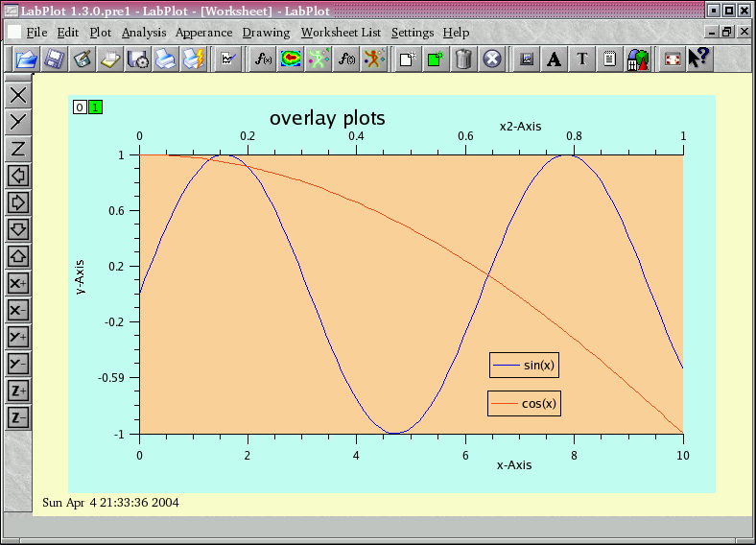Click the sin(x) legend entry
756x545 pixels.
point(525,365)
